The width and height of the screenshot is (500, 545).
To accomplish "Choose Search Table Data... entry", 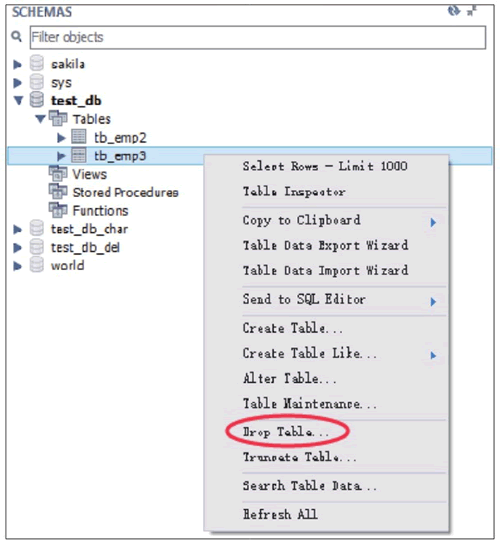I will [x=310, y=486].
